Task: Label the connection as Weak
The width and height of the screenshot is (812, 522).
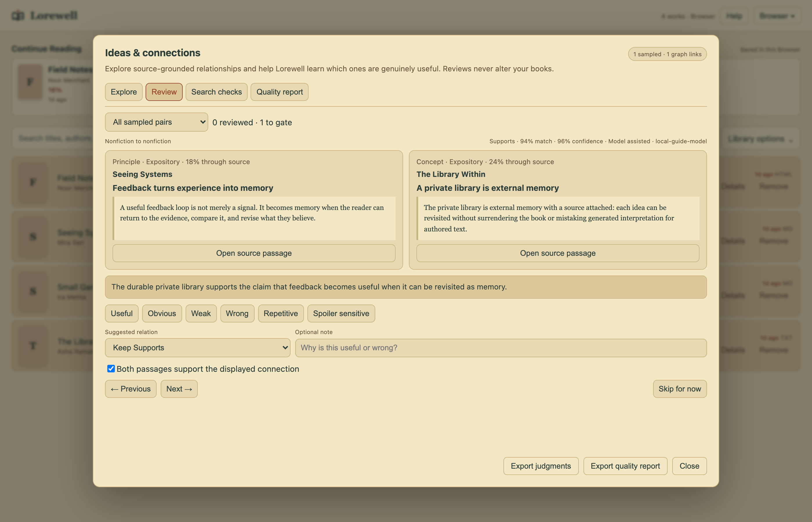Action: 201,313
